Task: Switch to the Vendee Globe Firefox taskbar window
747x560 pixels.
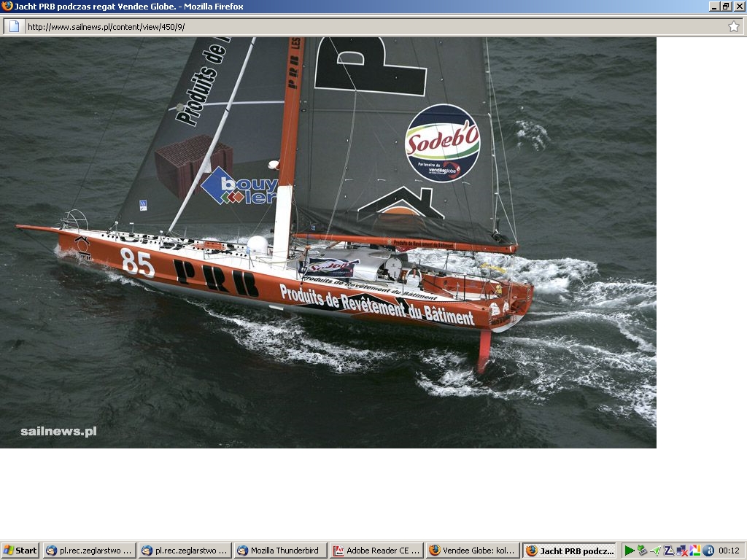Action: (x=472, y=551)
